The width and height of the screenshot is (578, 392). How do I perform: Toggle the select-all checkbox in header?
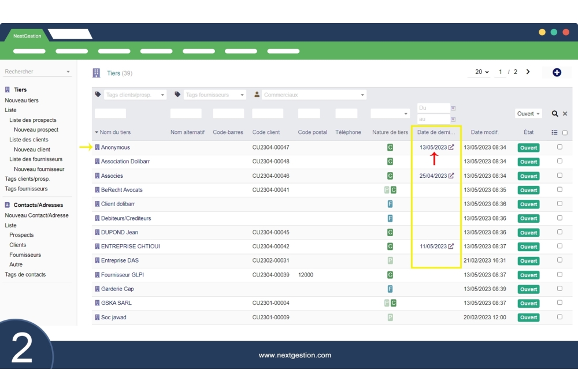565,133
